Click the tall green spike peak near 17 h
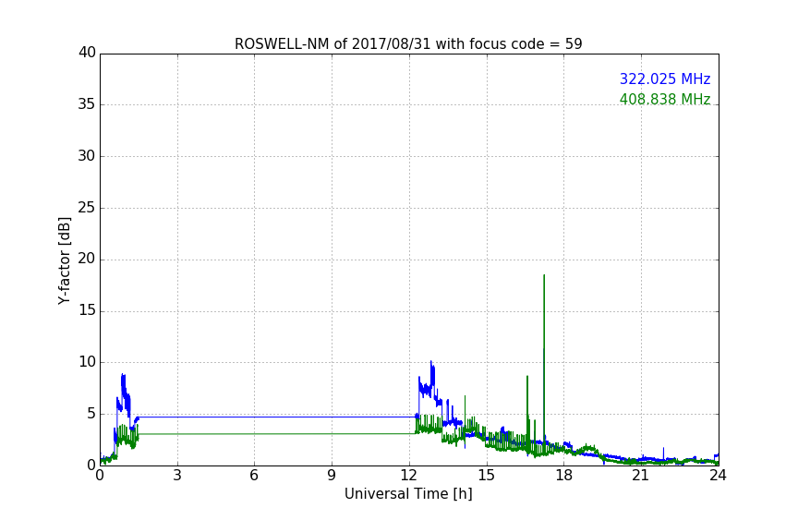The width and height of the screenshot is (798, 532). click(544, 276)
